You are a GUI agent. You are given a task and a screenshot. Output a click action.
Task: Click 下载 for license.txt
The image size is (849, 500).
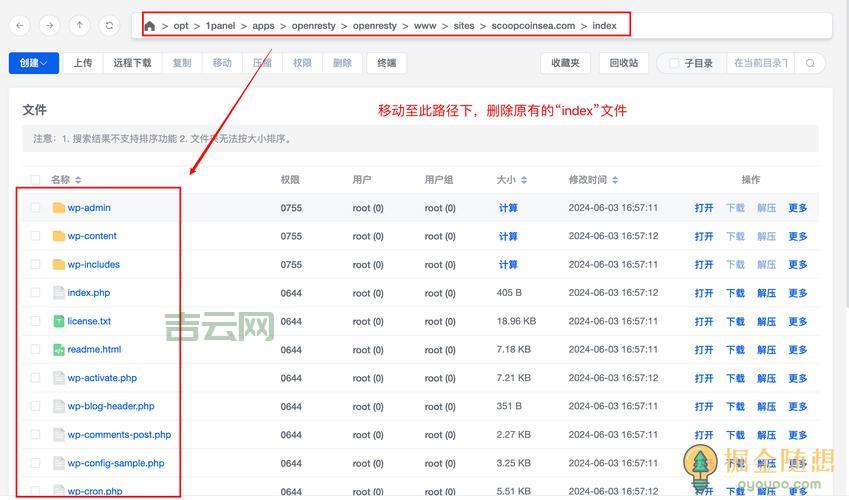pos(735,322)
